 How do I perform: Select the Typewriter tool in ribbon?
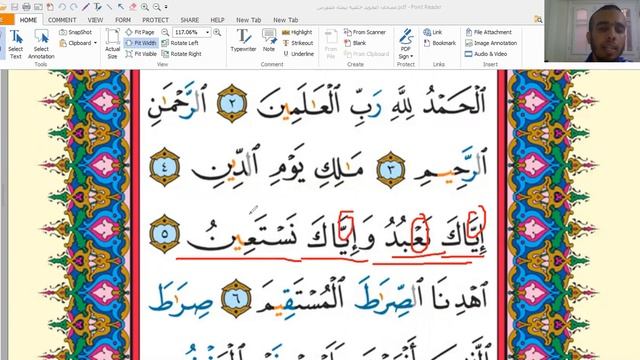[243, 41]
